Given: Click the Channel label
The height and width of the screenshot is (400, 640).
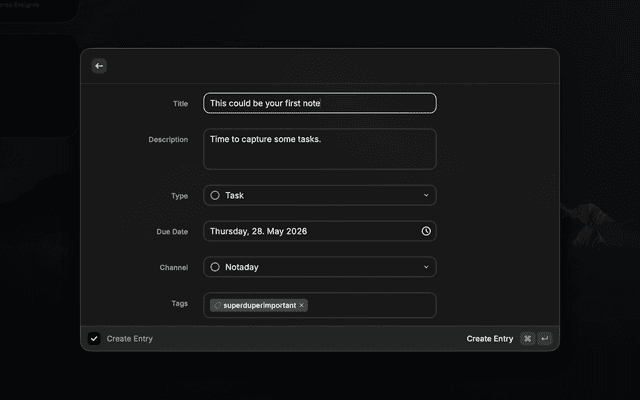Looking at the screenshot, I should coord(174,268).
